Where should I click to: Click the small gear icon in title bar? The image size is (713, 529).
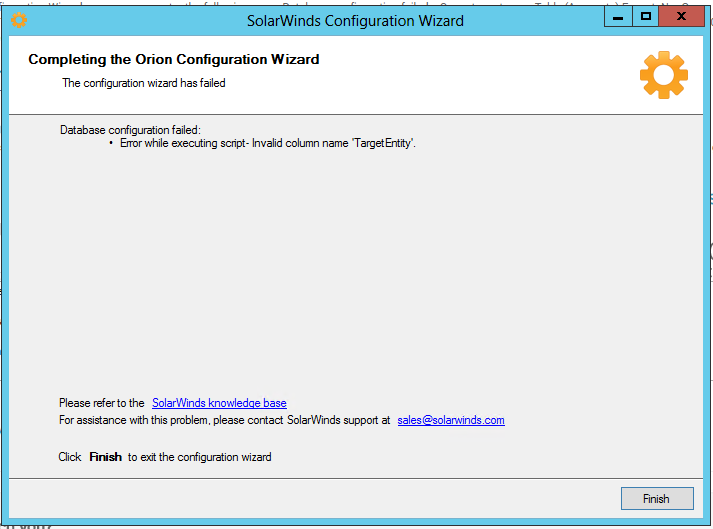tap(19, 20)
